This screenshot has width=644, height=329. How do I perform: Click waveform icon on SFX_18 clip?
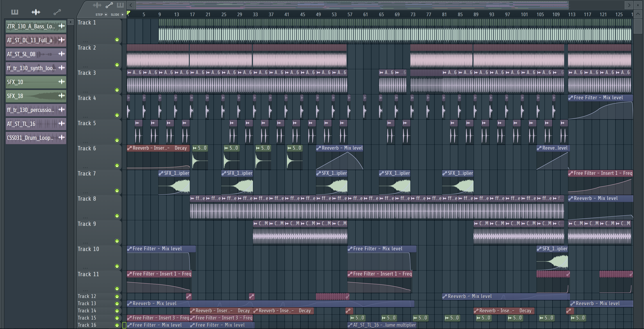pyautogui.click(x=62, y=96)
